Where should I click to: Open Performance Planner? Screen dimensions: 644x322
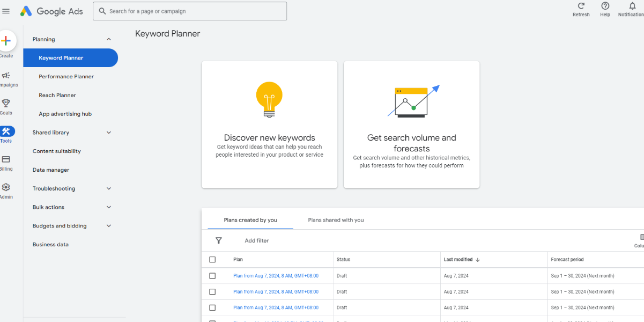pyautogui.click(x=66, y=77)
